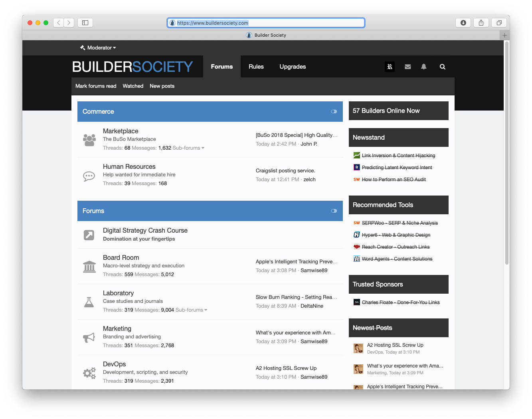Collapse the Commerce category toggle

point(334,112)
